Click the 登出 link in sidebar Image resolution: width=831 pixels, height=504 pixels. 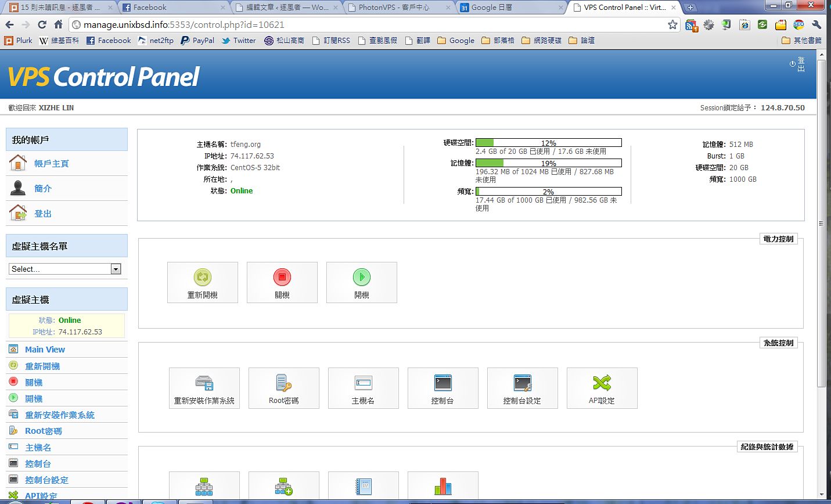(43, 214)
